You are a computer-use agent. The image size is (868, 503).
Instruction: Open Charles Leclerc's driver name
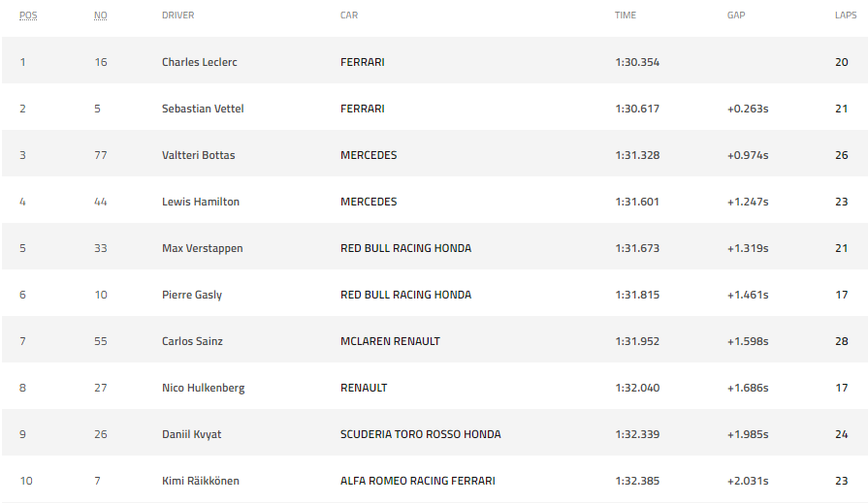199,62
